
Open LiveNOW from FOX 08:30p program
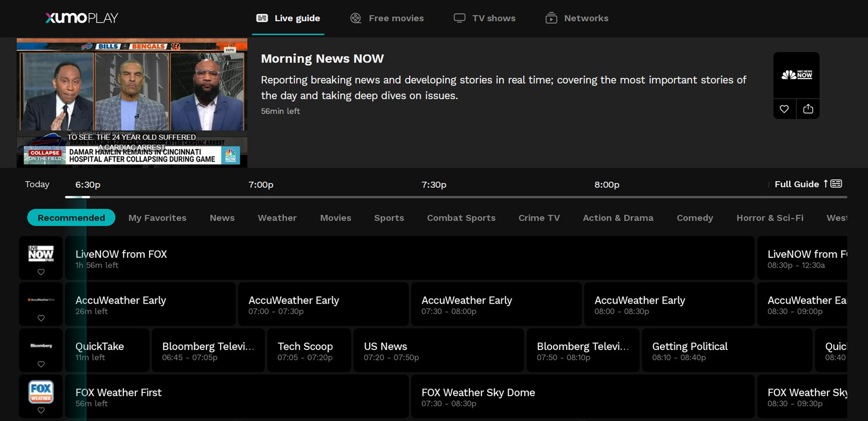802,258
